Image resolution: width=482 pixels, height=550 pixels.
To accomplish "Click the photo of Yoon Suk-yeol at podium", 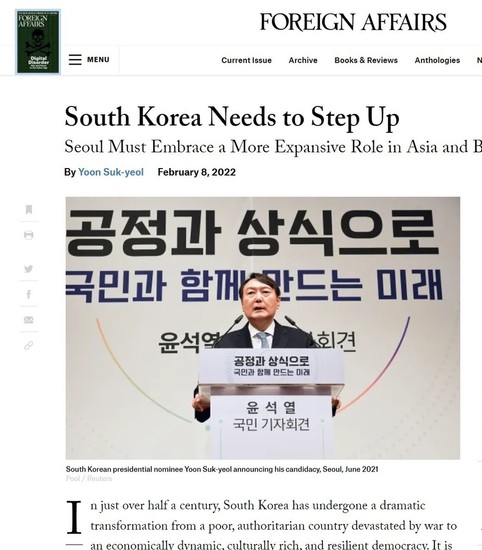I will point(263,328).
